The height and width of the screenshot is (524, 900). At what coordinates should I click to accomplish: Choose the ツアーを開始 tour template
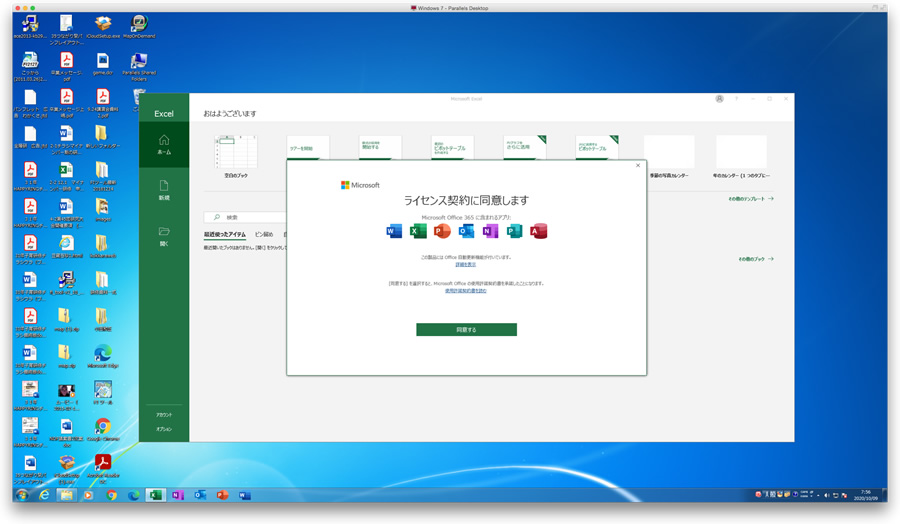(x=308, y=148)
